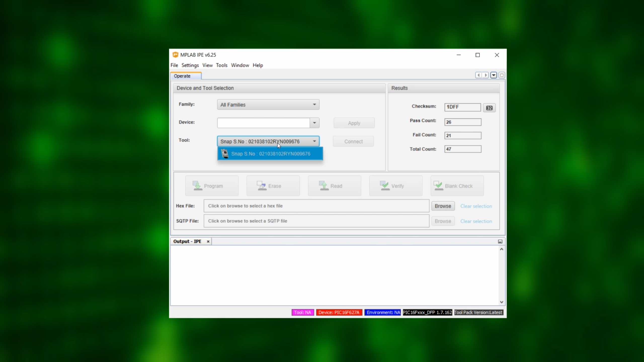Open the Device dropdown arrow
This screenshot has height=362, width=644.
(x=314, y=123)
